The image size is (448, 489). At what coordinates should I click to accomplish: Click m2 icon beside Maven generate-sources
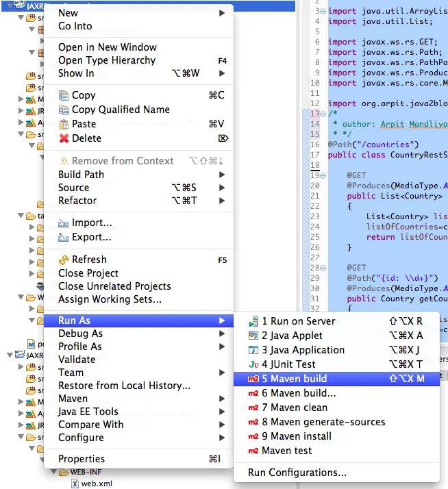tap(253, 422)
